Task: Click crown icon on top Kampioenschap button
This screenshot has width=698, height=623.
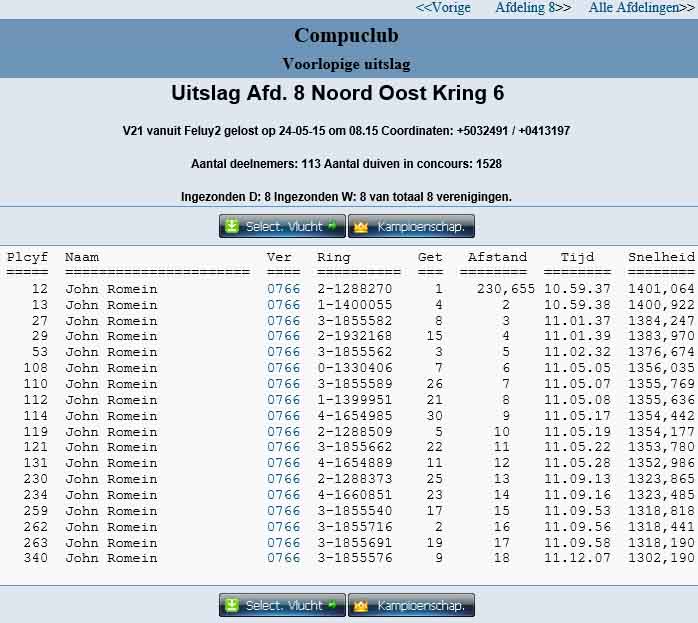Action: click(361, 227)
